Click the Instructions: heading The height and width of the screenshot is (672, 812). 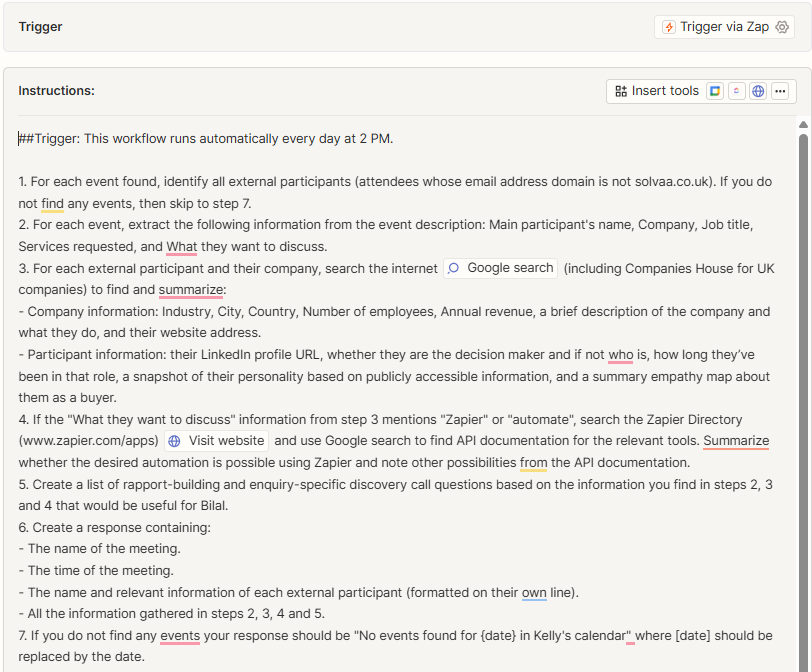[x=56, y=91]
